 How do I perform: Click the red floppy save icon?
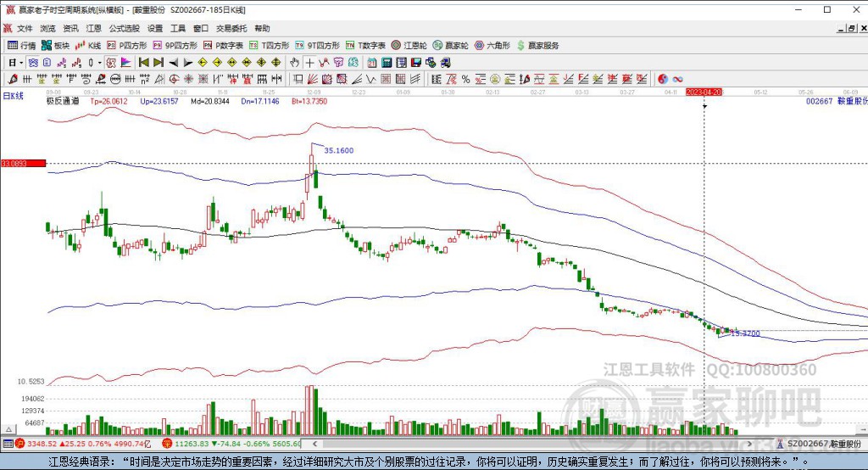pos(415,63)
